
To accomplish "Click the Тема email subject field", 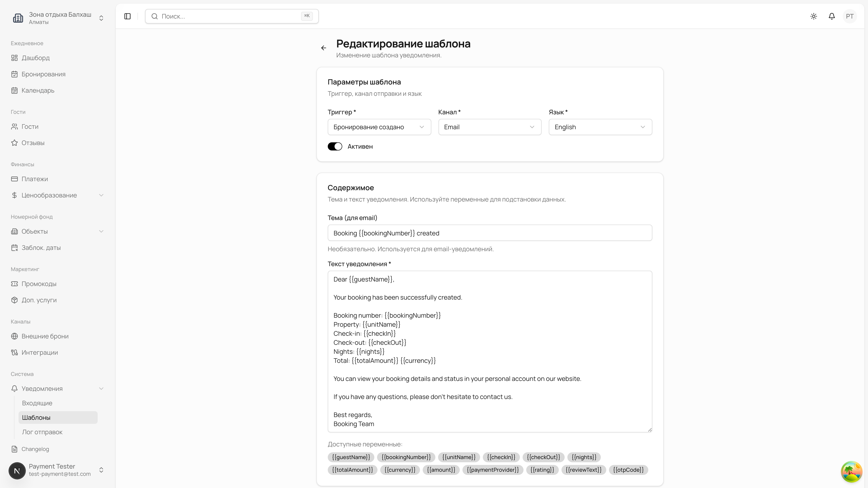I will tap(490, 233).
